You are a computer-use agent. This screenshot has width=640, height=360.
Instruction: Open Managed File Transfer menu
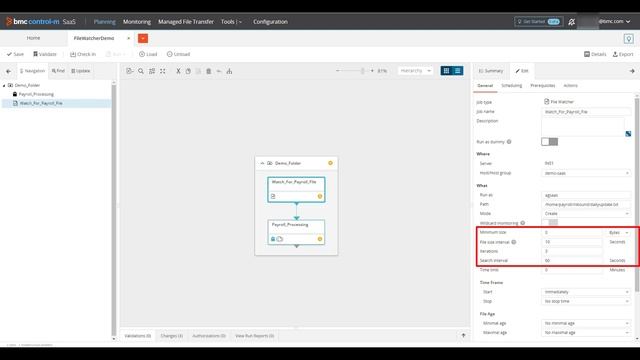tap(186, 22)
